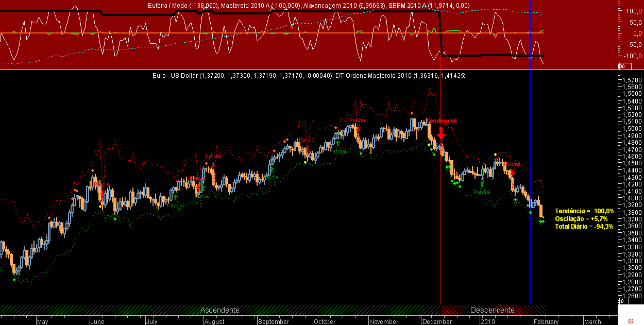This screenshot has width=644, height=325.
Task: Click the 1,4000 price scale value
Action: tap(631, 198)
